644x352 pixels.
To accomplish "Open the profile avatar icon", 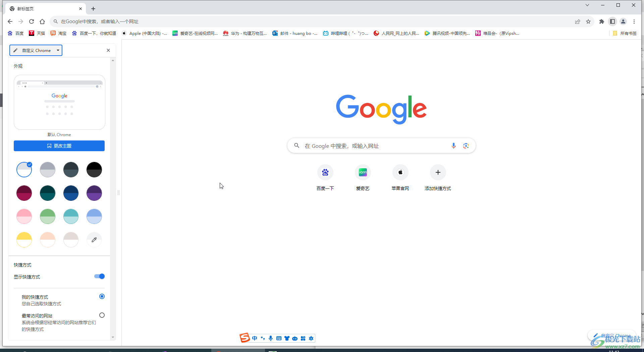I will tap(623, 21).
